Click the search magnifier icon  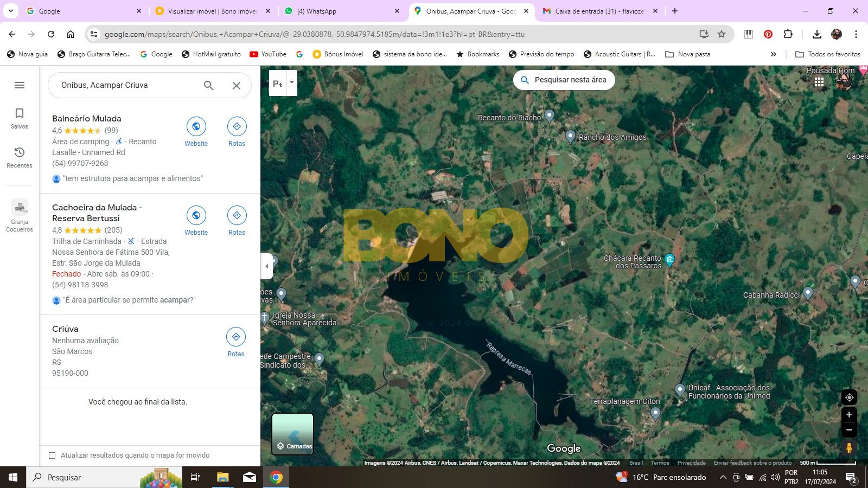click(209, 85)
